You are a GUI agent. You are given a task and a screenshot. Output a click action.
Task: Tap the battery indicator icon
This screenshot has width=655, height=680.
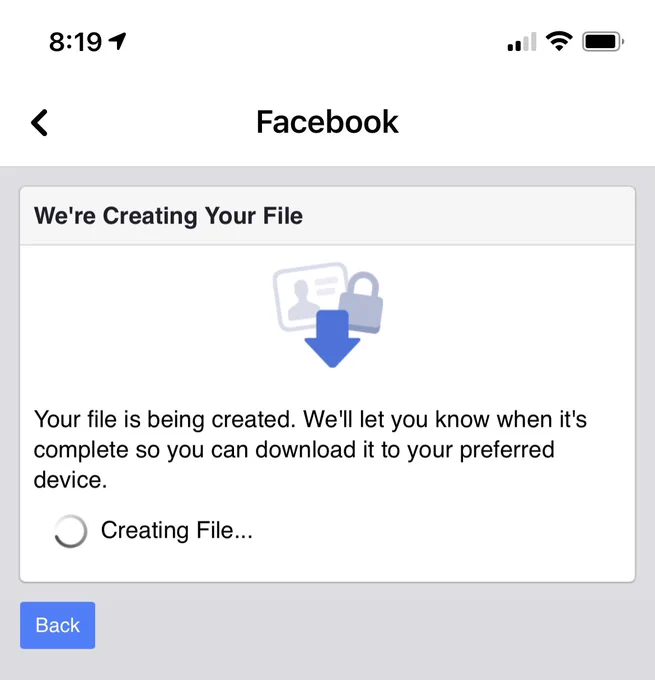(x=603, y=42)
